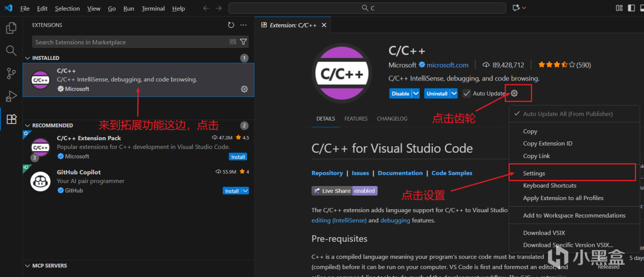The height and width of the screenshot is (277, 644).
Task: Open the Explorer view in activity bar
Action: click(11, 28)
